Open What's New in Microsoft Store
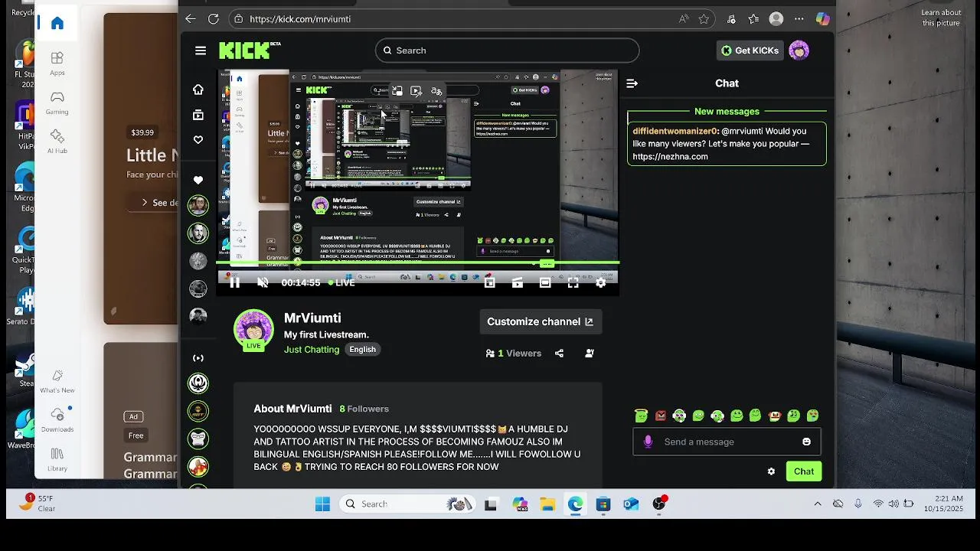 click(57, 380)
